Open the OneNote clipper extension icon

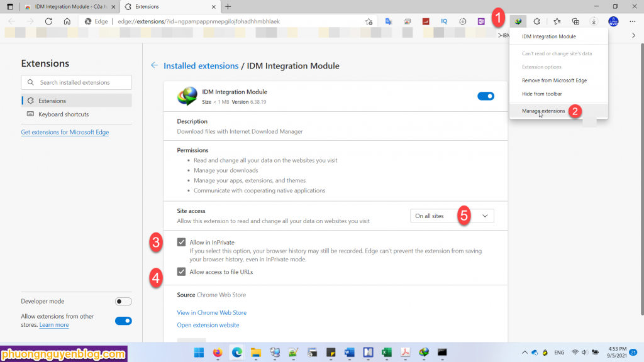(481, 21)
